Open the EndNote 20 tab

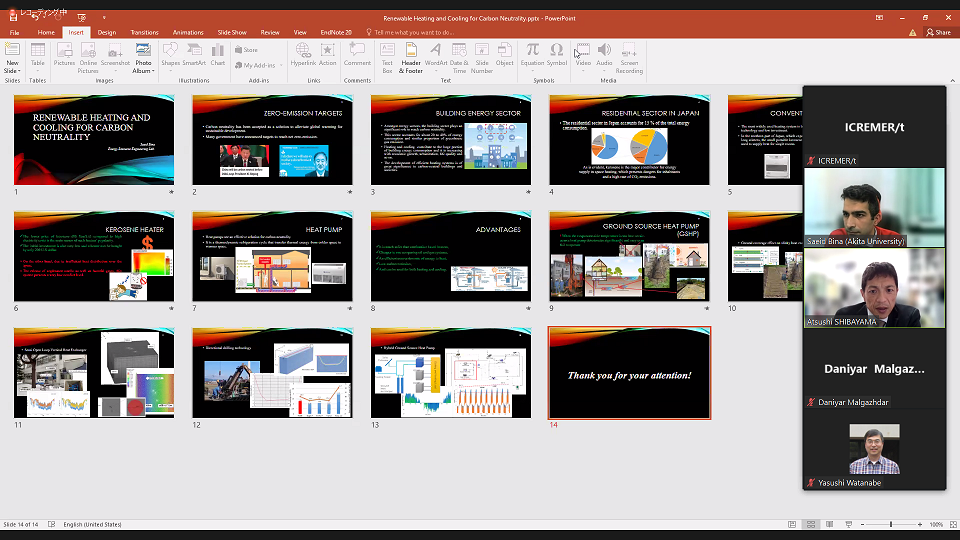pyautogui.click(x=336, y=32)
